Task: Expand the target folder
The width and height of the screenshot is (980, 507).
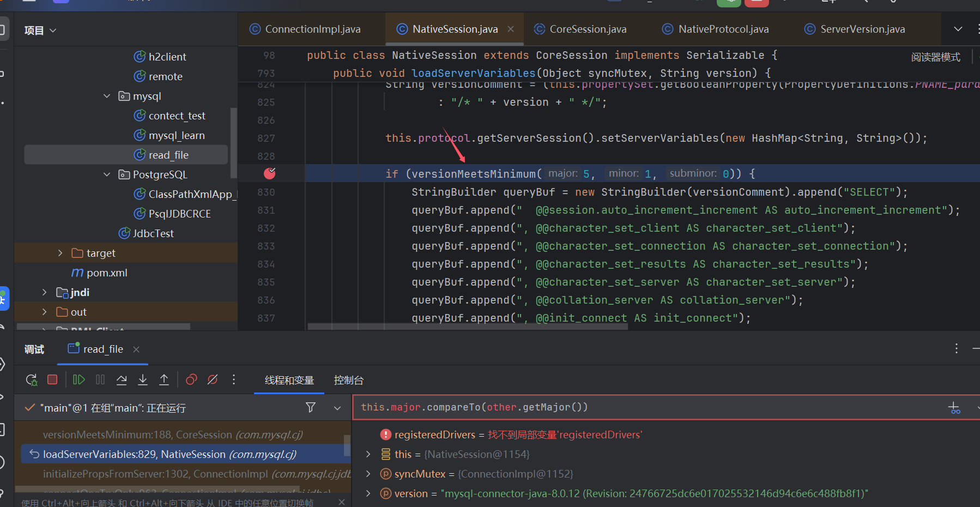Action: 60,253
